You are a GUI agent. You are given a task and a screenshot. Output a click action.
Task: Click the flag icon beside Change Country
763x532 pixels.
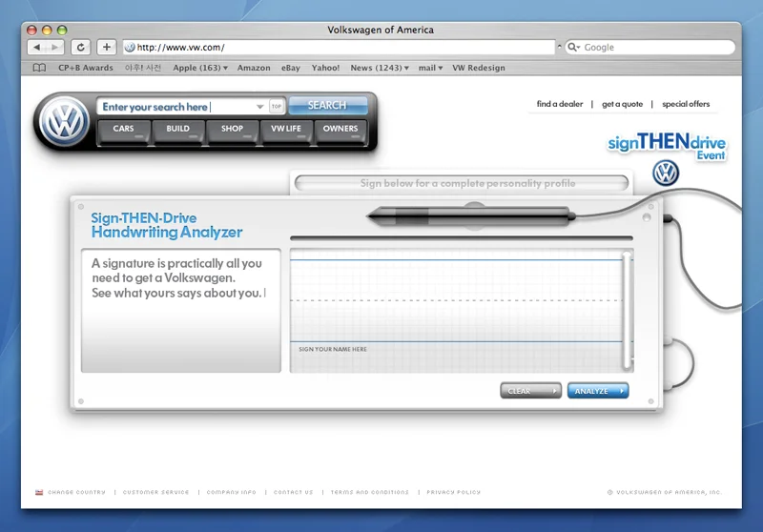pyautogui.click(x=39, y=492)
